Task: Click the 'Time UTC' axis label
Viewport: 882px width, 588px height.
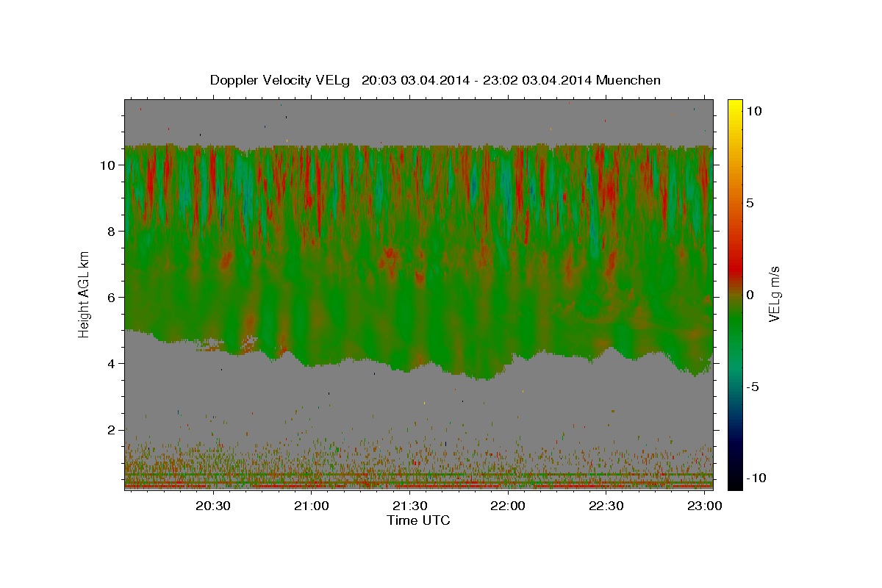Action: click(x=418, y=520)
